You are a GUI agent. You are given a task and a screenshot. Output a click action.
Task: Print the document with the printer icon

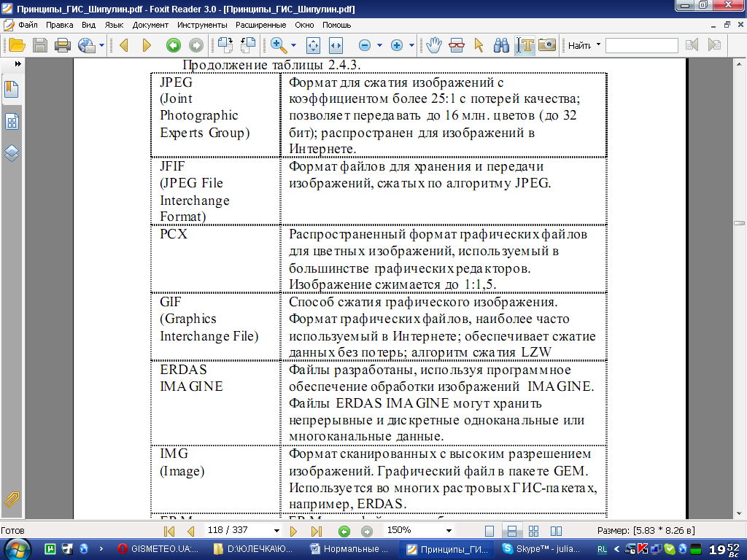point(63,45)
